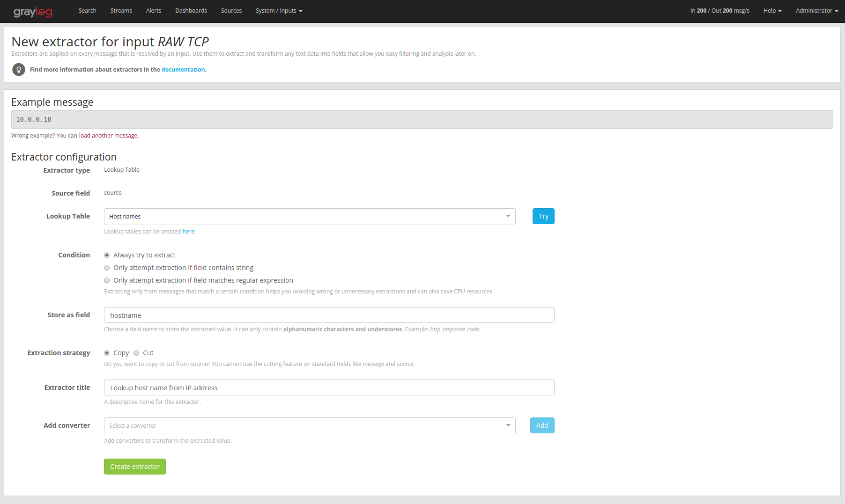Navigate to the Alerts section
Image resolution: width=845 pixels, height=504 pixels.
click(x=153, y=11)
